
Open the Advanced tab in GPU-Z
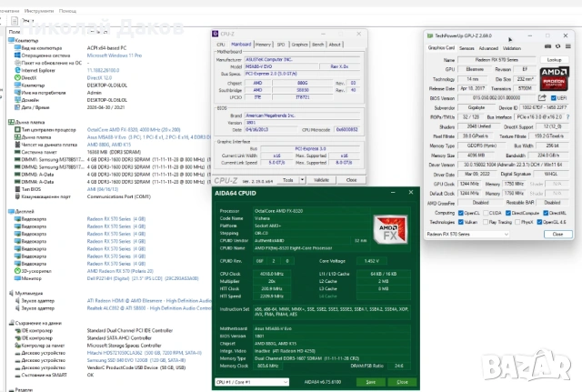click(x=488, y=48)
